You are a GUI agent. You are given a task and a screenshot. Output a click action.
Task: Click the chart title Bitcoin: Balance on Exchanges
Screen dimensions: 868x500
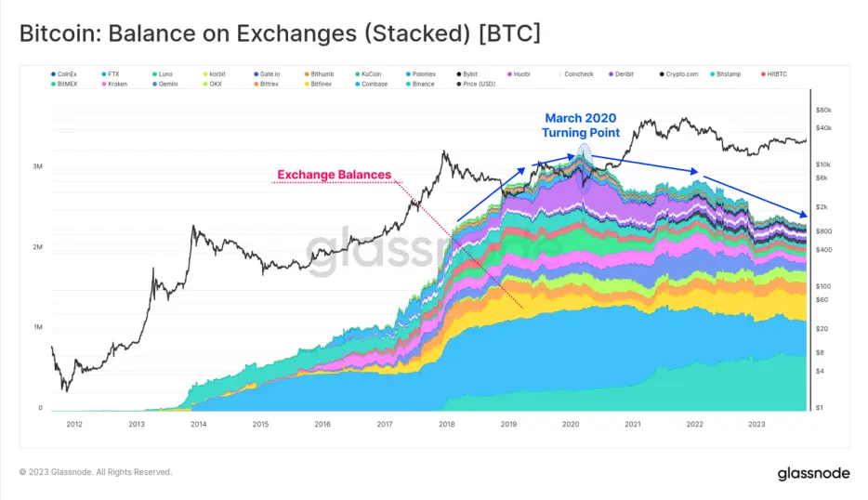(x=280, y=33)
